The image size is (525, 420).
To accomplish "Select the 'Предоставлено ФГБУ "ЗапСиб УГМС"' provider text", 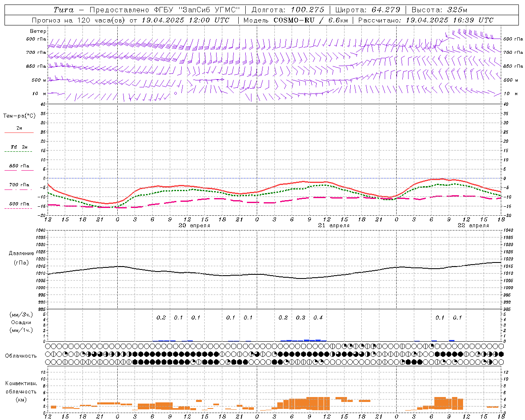I will click(x=164, y=10).
